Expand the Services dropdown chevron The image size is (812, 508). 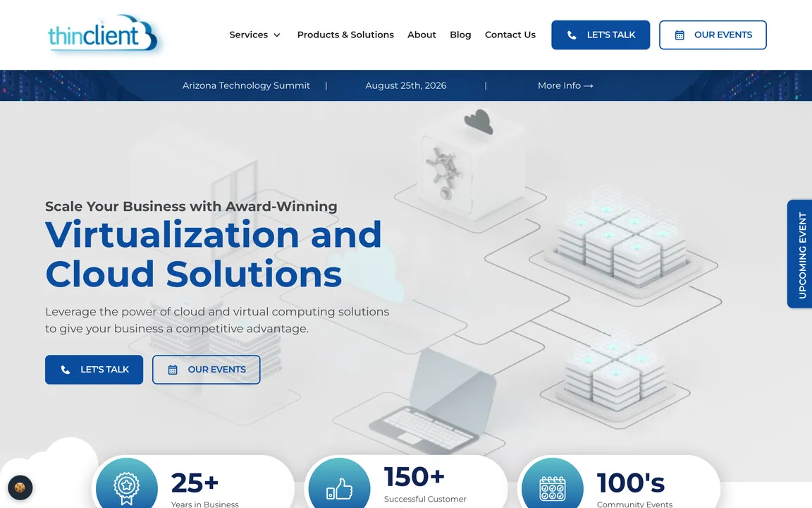pyautogui.click(x=277, y=35)
